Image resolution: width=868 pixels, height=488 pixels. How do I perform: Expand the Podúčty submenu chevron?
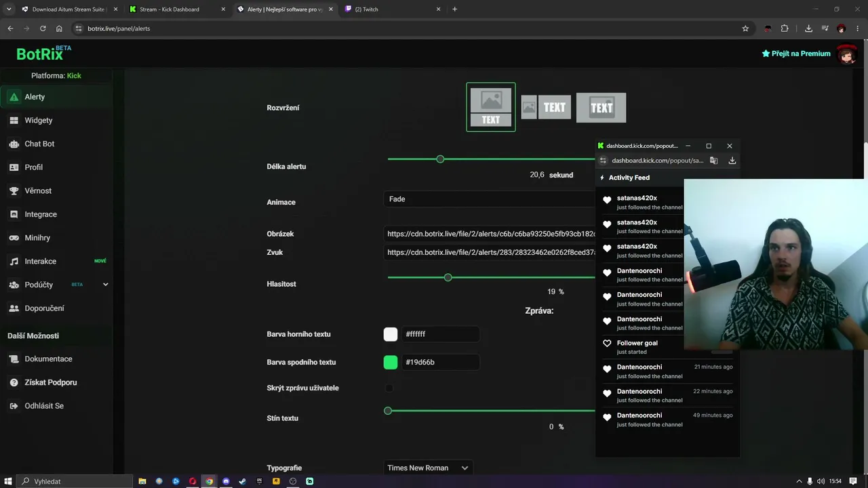pyautogui.click(x=105, y=285)
